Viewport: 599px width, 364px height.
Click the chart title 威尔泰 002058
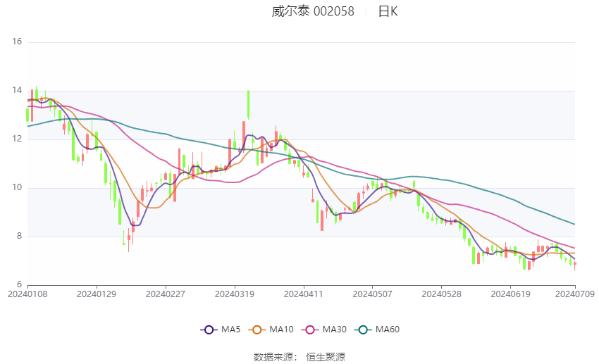tap(313, 11)
